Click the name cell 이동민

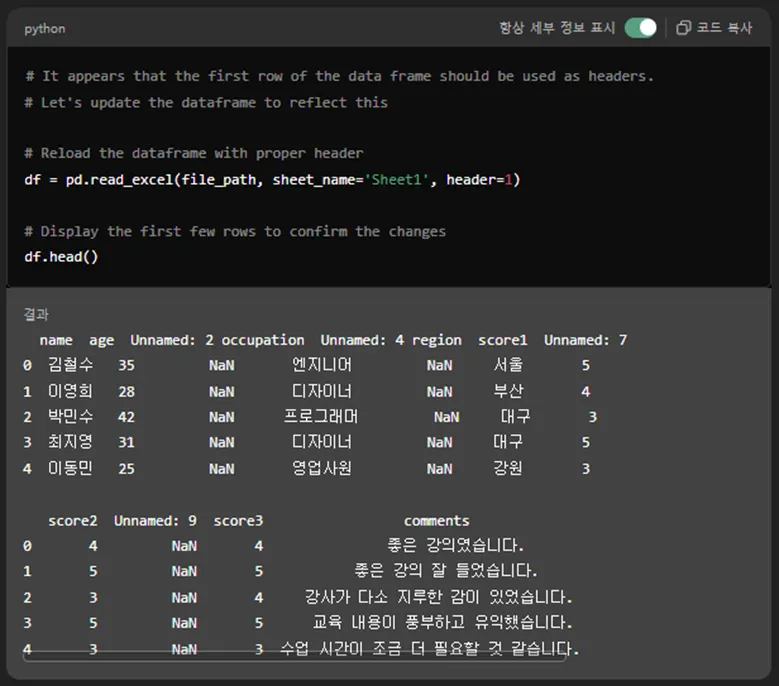(x=70, y=468)
